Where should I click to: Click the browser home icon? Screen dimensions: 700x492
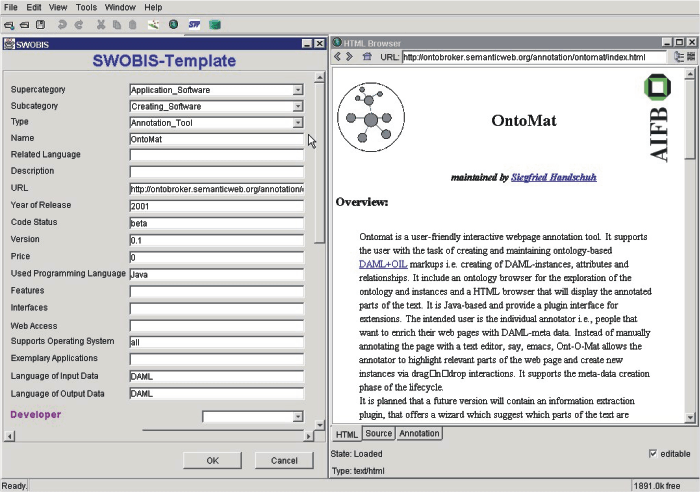pyautogui.click(x=367, y=58)
